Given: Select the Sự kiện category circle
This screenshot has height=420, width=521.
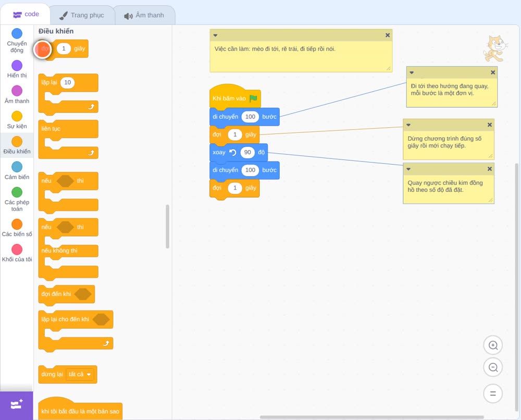Looking at the screenshot, I should [x=17, y=116].
